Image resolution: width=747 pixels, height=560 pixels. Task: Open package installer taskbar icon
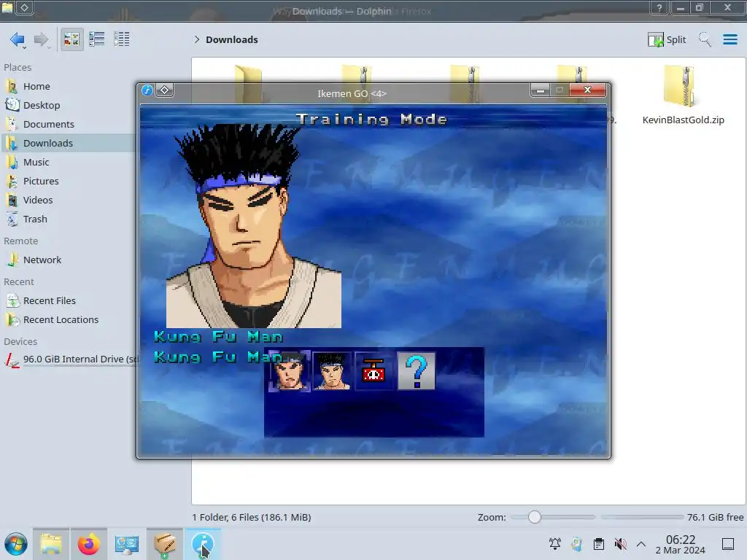tap(165, 544)
